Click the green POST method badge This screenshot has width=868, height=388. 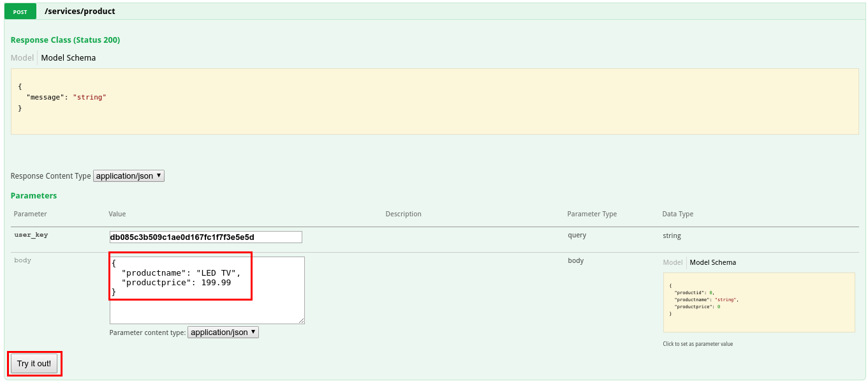(20, 11)
